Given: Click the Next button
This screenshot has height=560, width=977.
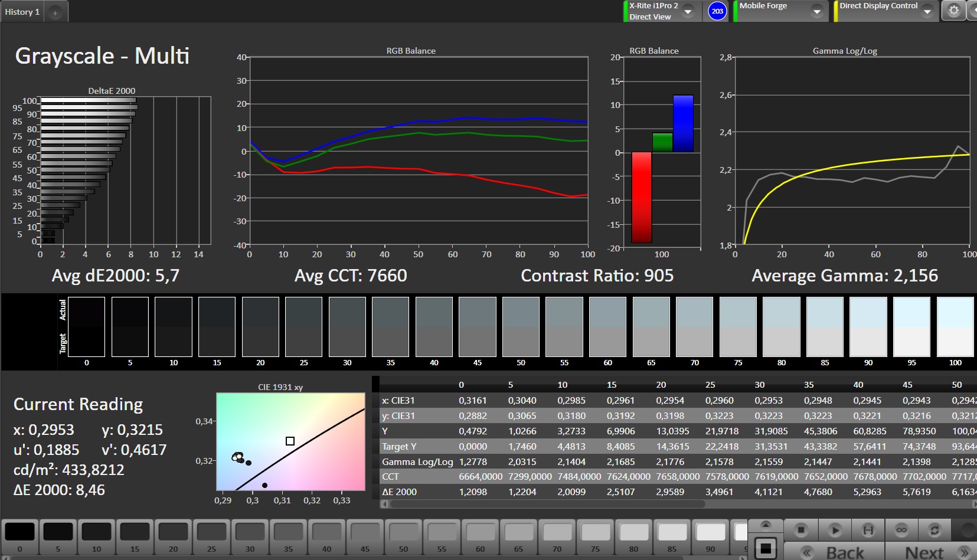Looking at the screenshot, I should (930, 552).
